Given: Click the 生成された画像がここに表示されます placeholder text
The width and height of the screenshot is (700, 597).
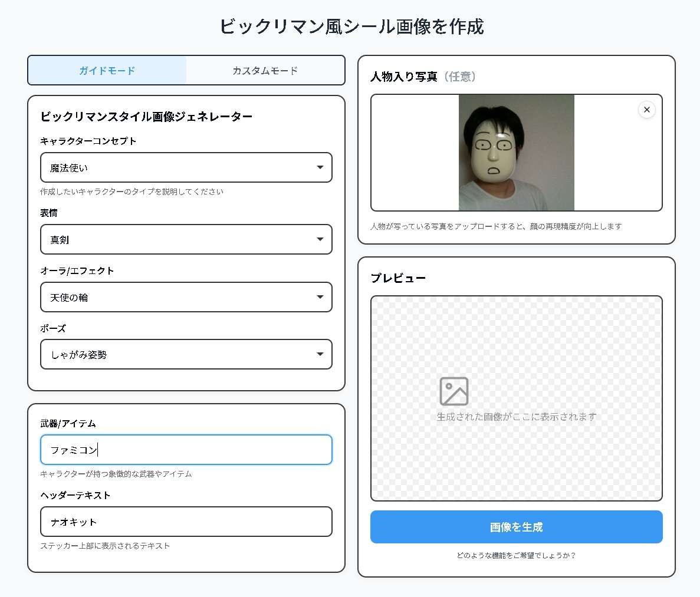Looking at the screenshot, I should click(516, 417).
